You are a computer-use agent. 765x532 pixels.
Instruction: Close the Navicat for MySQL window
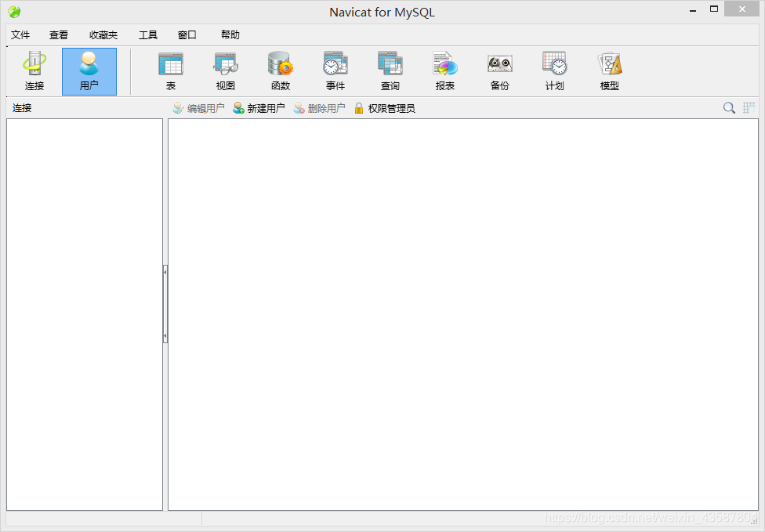[742, 9]
